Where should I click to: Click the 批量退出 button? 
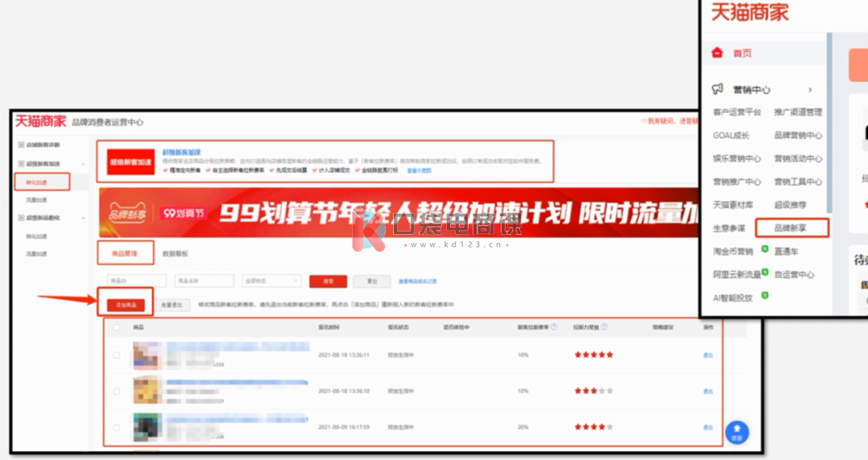click(x=172, y=305)
